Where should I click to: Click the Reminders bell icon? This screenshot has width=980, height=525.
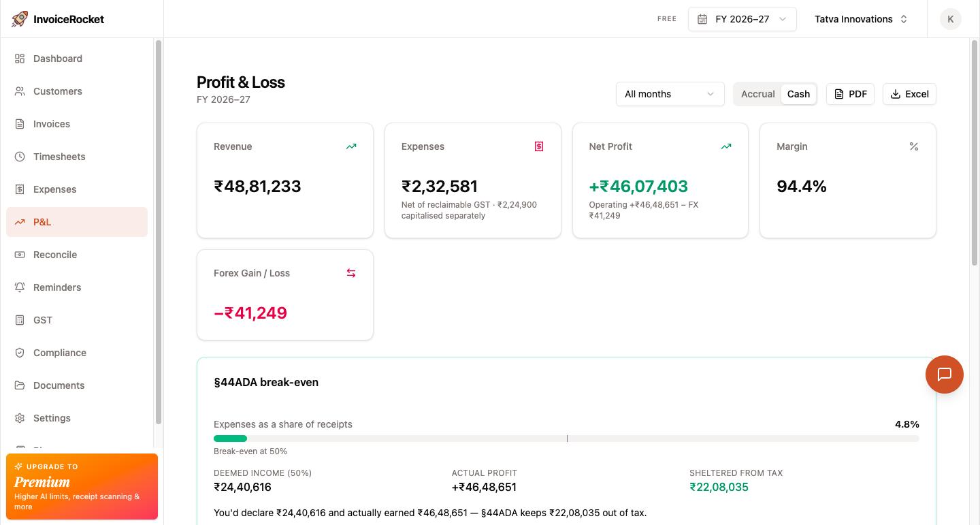pyautogui.click(x=20, y=287)
